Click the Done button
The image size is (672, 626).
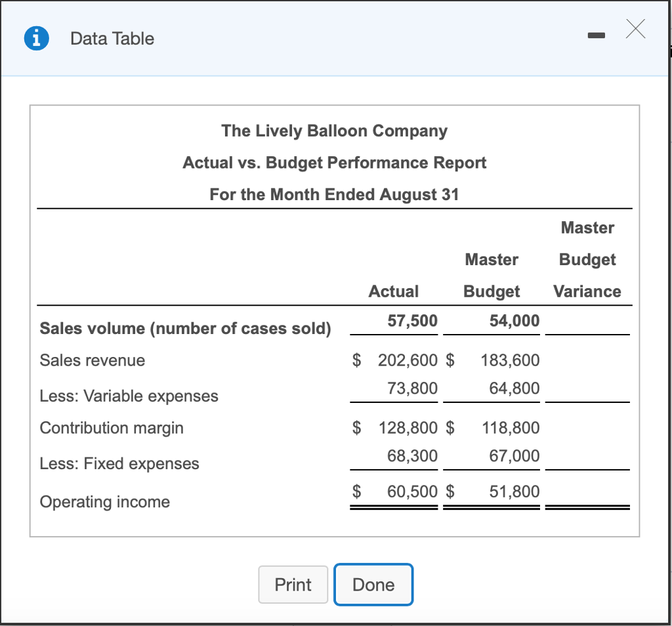click(373, 585)
